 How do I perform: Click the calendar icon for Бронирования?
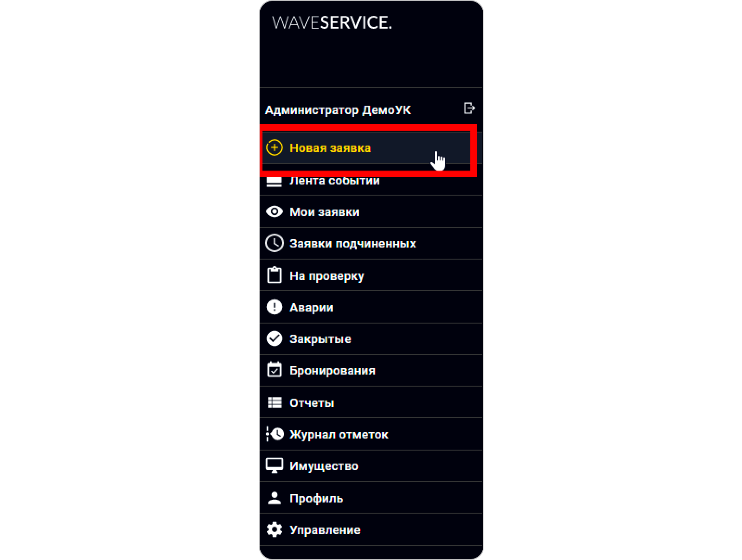(x=274, y=369)
